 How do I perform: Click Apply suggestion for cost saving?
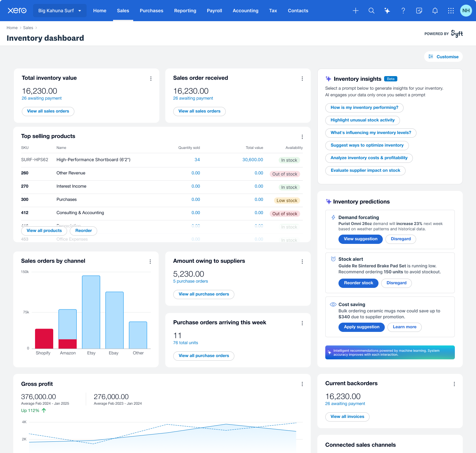click(x=362, y=327)
